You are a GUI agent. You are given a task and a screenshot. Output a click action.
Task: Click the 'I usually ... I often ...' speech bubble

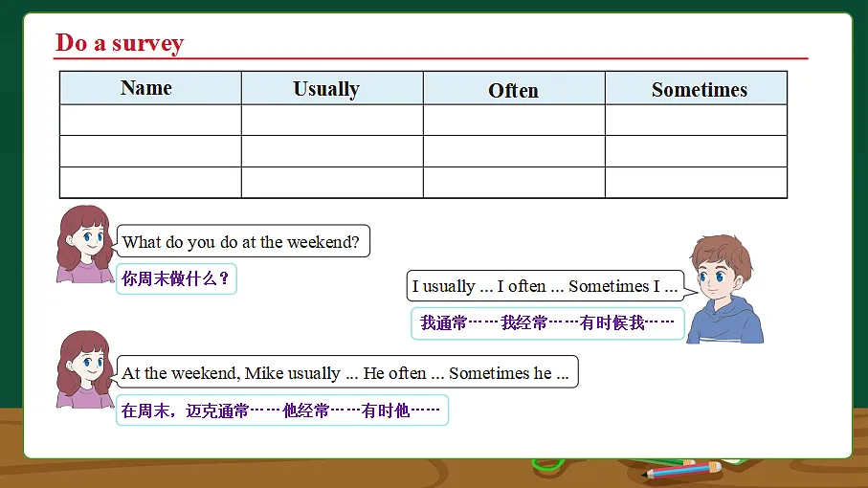546,285
